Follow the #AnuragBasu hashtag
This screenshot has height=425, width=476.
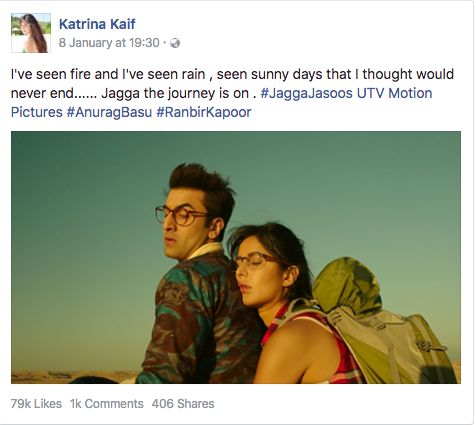[x=109, y=112]
